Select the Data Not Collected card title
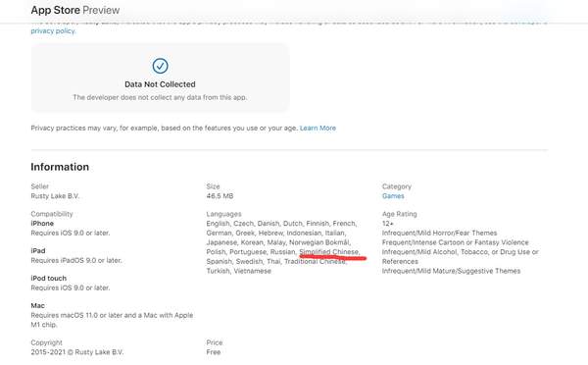 [x=160, y=84]
